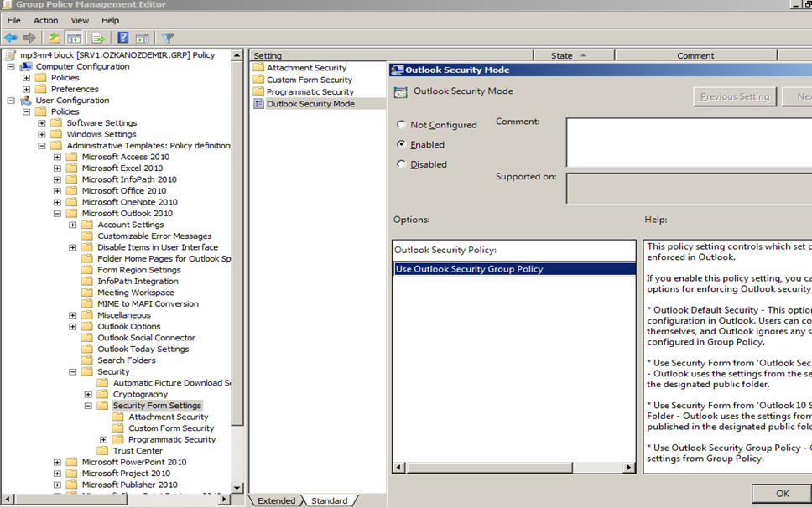The image size is (812, 508).
Task: Select Outlook Social Connector tree item
Action: [147, 338]
